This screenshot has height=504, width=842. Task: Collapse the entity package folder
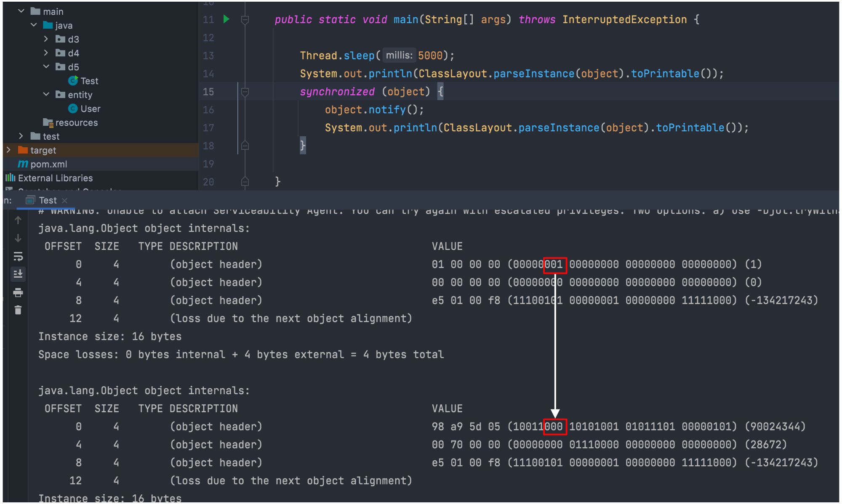[x=46, y=95]
